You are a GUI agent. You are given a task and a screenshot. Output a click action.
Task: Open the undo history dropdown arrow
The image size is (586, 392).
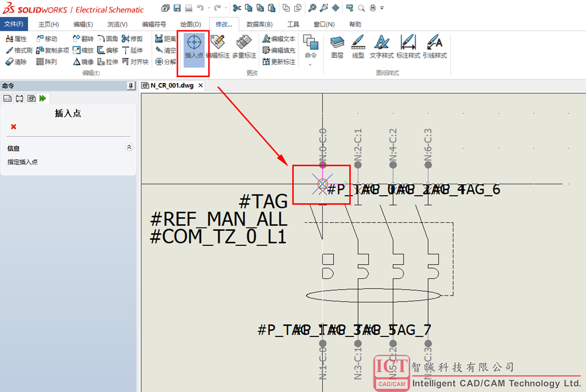209,8
